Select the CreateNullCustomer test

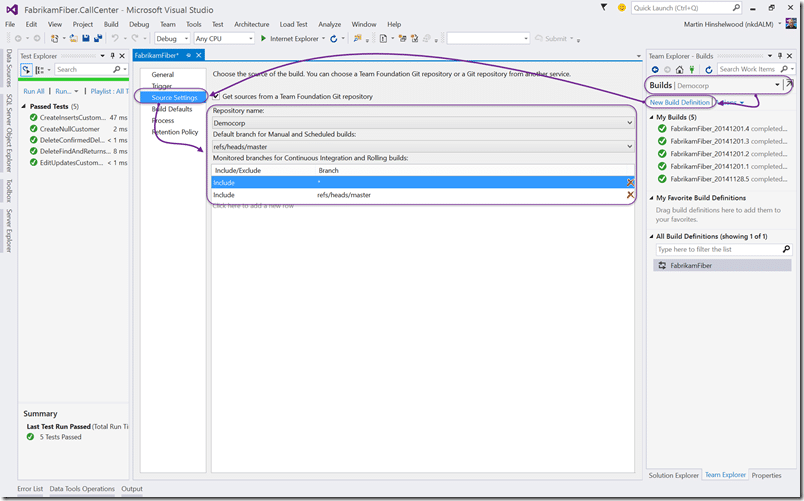78,129
